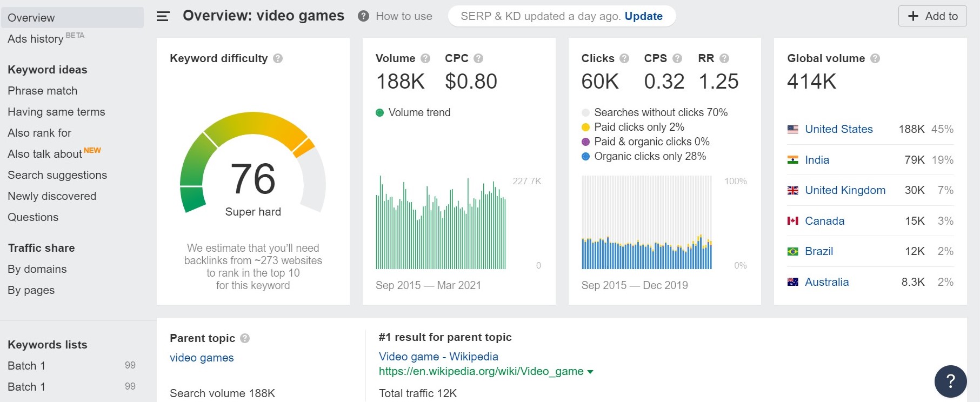Click the Global volume help icon

point(875,58)
